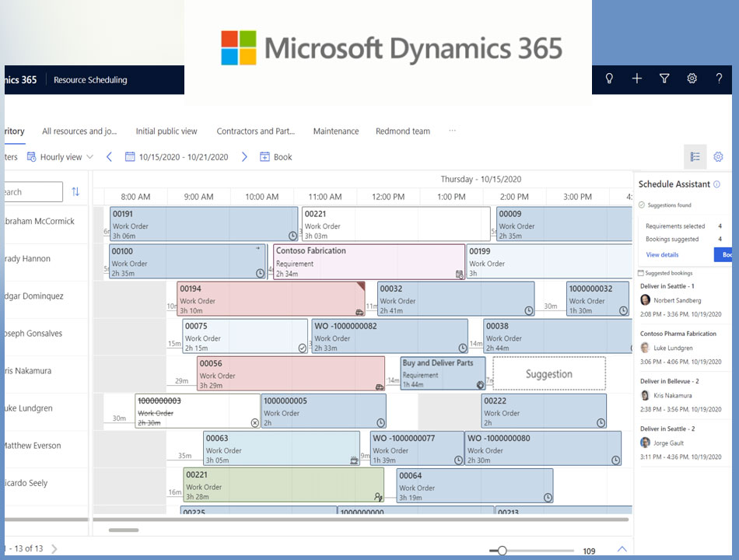This screenshot has width=739, height=560.
Task: Switch to the Maintenance tab
Action: (x=336, y=131)
